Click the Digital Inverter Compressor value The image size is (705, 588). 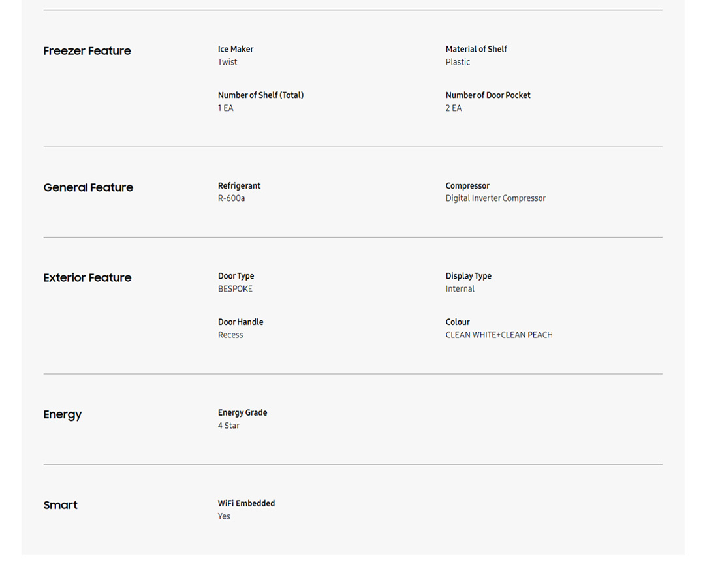[495, 198]
